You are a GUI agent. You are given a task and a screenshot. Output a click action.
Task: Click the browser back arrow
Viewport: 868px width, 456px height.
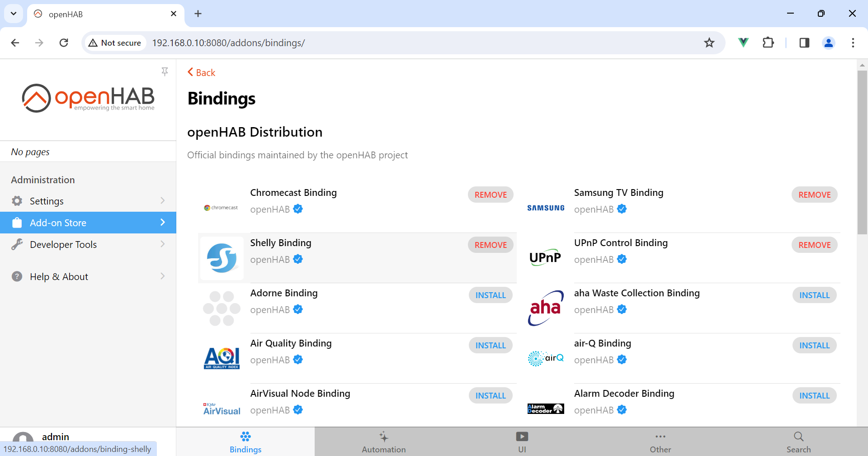[x=15, y=43]
